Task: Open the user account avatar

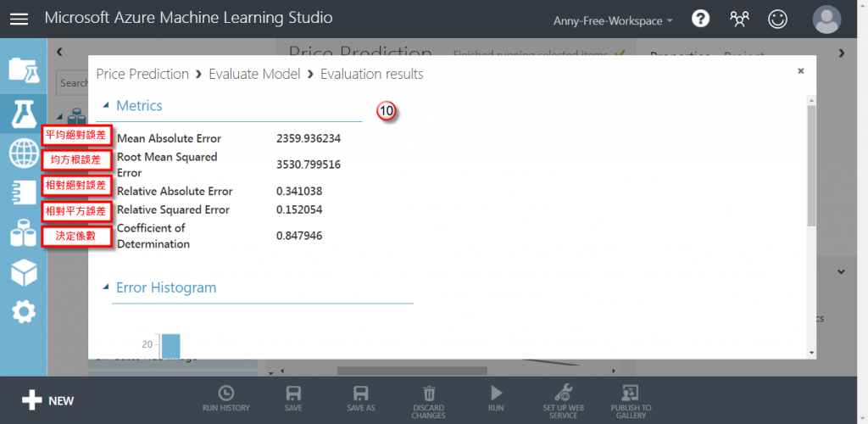Action: (x=826, y=20)
